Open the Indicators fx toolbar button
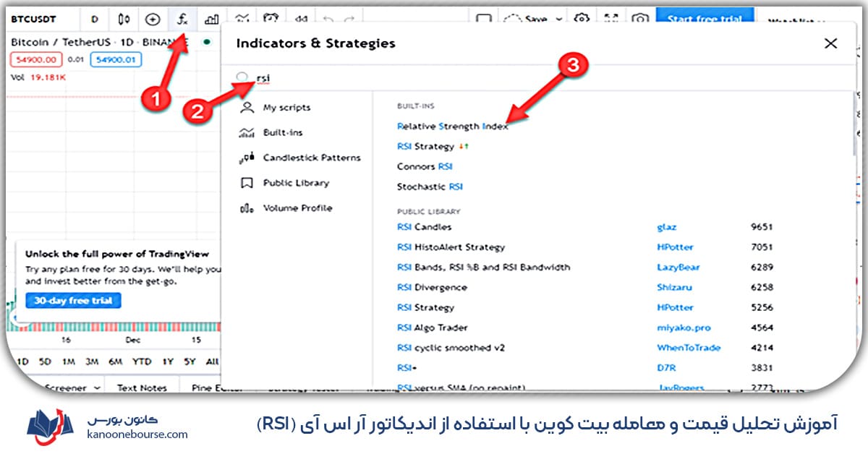This screenshot has width=868, height=454. point(183,20)
